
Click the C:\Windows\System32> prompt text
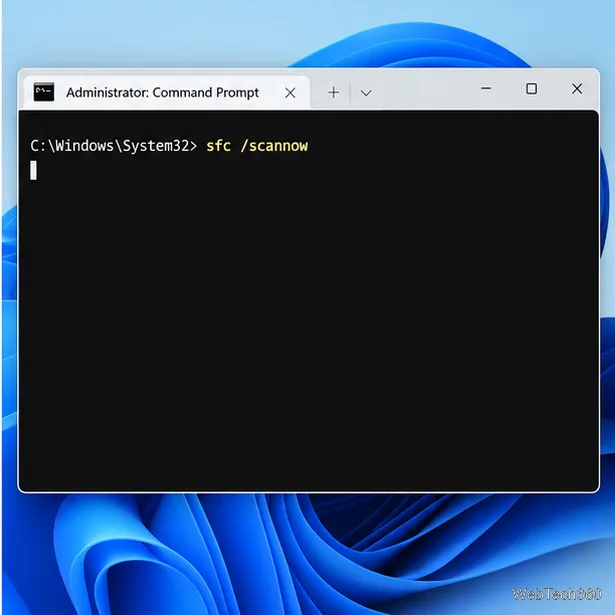114,146
